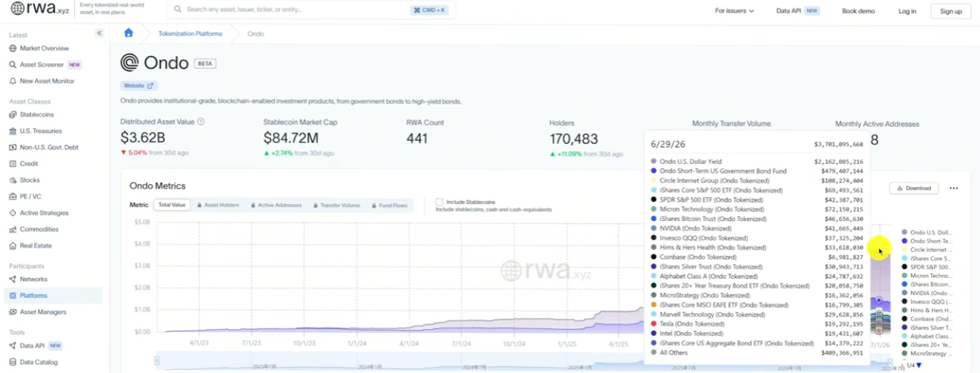Click Ondo breadcrumb item

[x=256, y=33]
